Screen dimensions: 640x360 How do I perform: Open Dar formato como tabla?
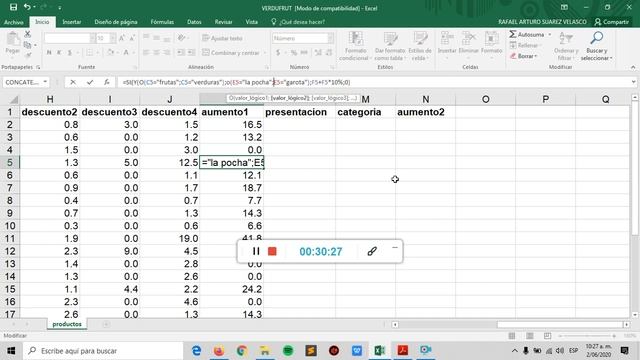(390, 46)
